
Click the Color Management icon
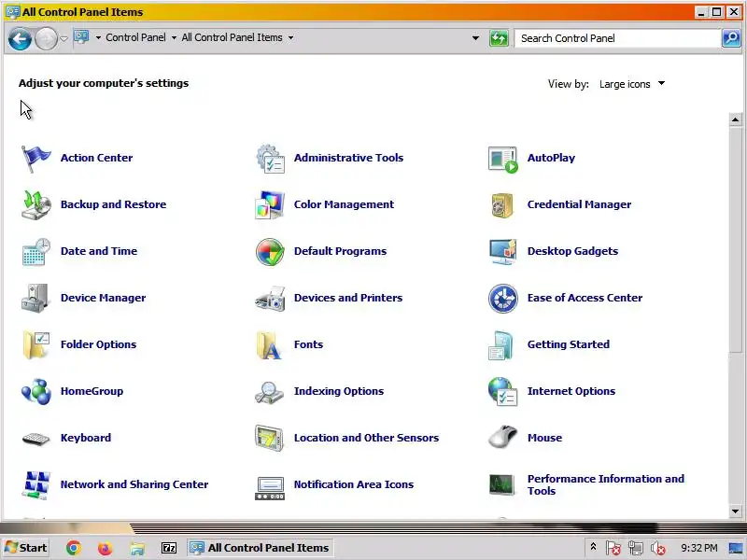coord(270,204)
